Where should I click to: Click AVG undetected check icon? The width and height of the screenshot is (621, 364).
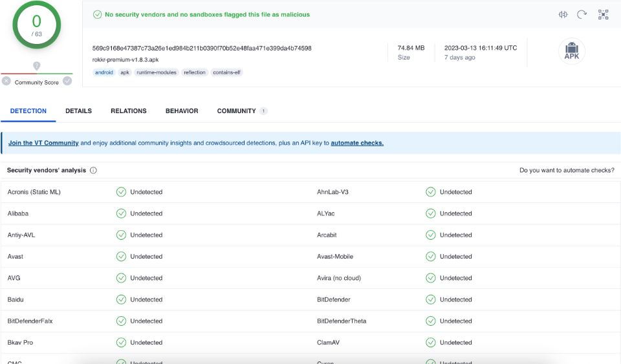pyautogui.click(x=121, y=278)
